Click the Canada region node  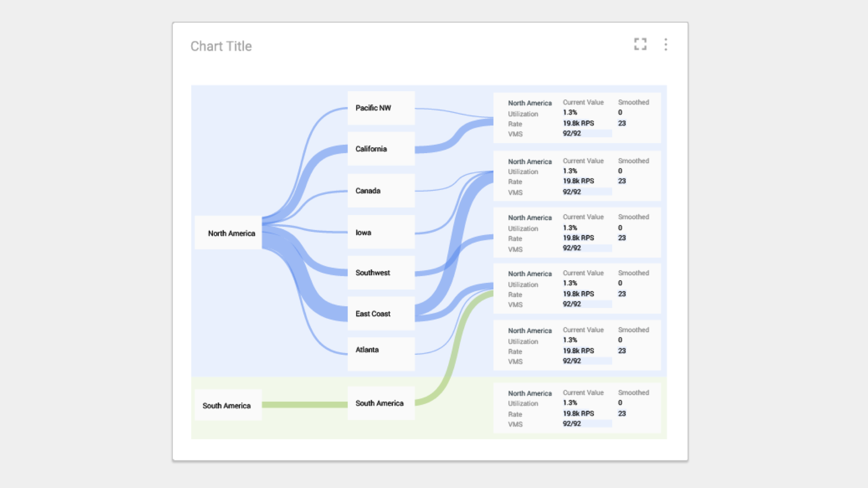coord(381,191)
